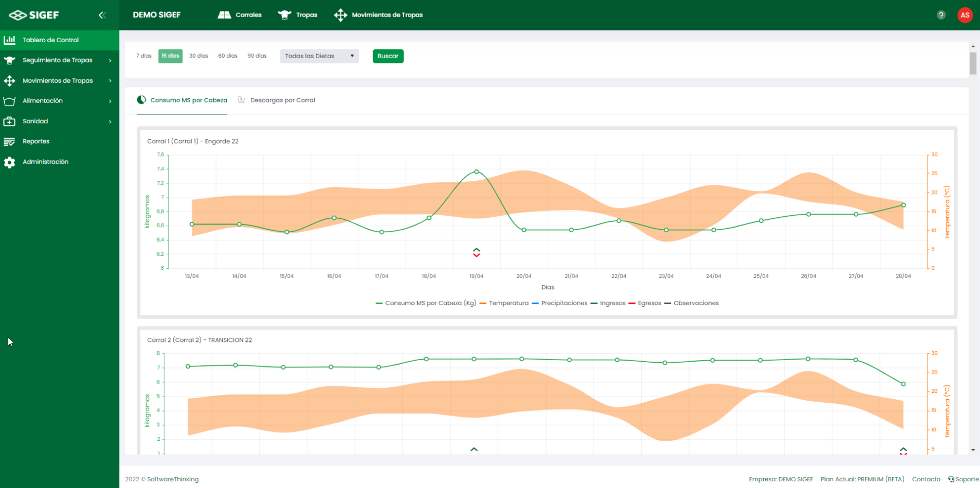Open Tropas from the top navigation
Screen dimensions: 980x488
[298, 15]
